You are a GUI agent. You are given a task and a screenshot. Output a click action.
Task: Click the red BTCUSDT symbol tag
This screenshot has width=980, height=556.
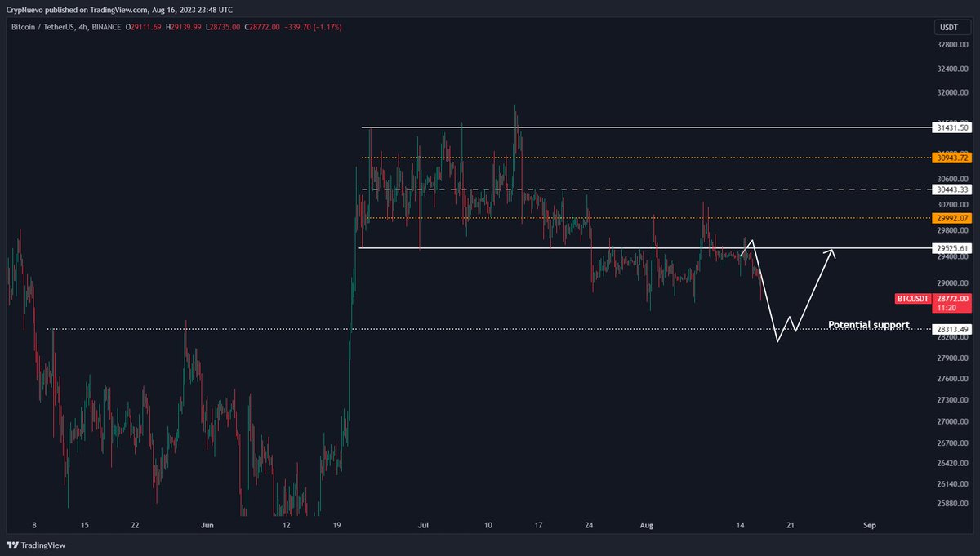[913, 300]
